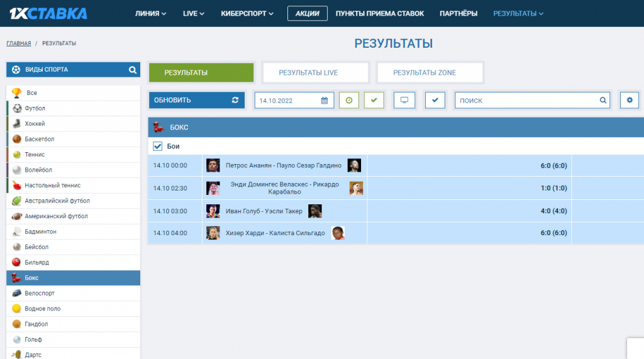
Task: Expand the Линия dropdown menu
Action: [151, 13]
